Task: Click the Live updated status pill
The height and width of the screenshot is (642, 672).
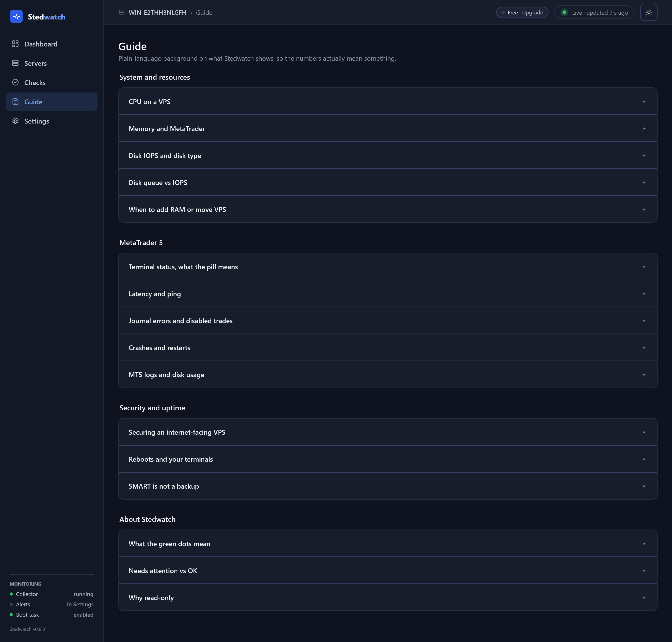Action: 594,12
